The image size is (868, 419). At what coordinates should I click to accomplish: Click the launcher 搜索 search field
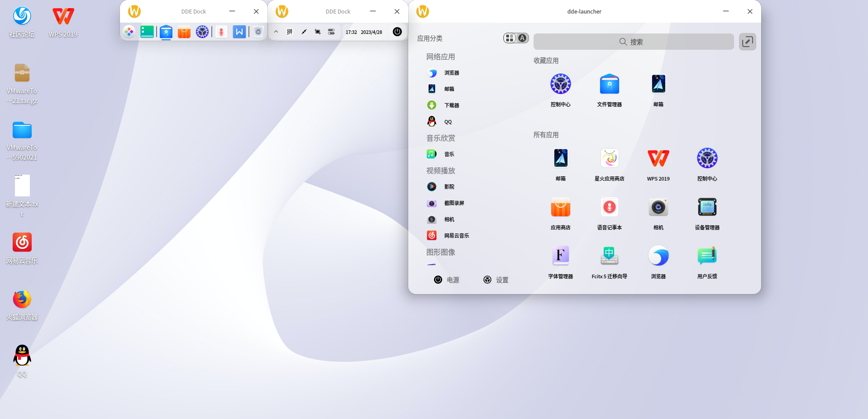point(634,42)
